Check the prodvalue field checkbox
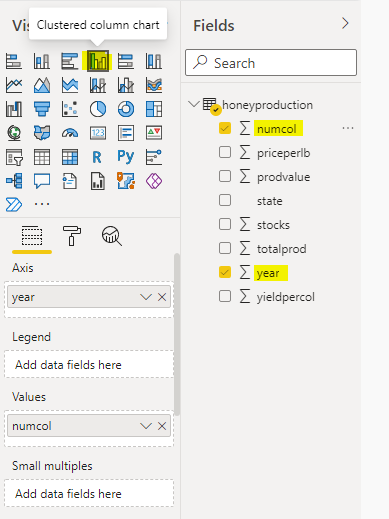The width and height of the screenshot is (389, 519). tap(225, 176)
